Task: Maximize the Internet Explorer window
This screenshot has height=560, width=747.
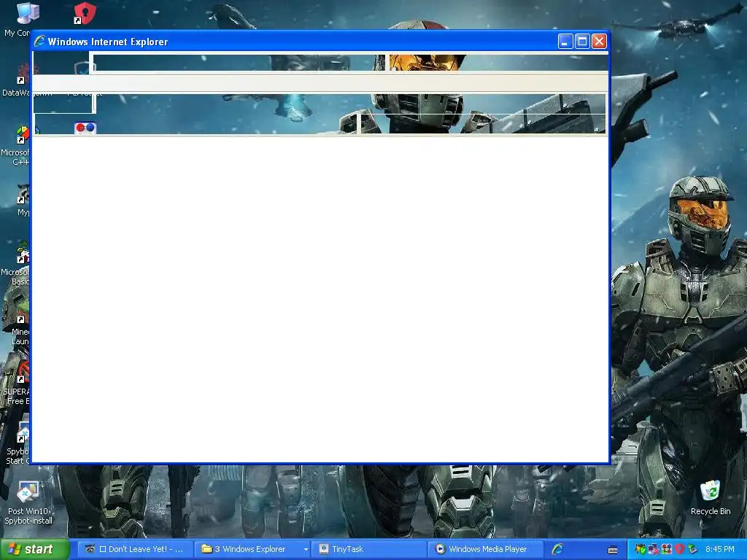Action: point(582,42)
